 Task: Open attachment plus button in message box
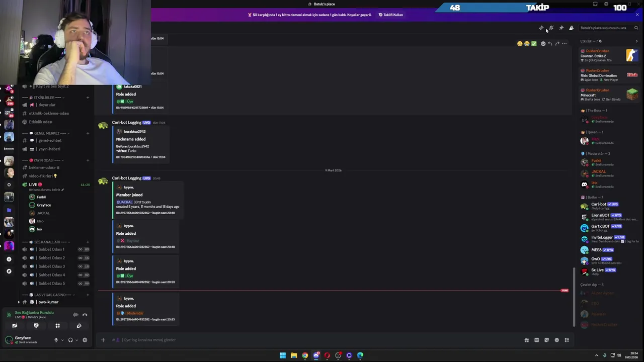[x=103, y=340]
